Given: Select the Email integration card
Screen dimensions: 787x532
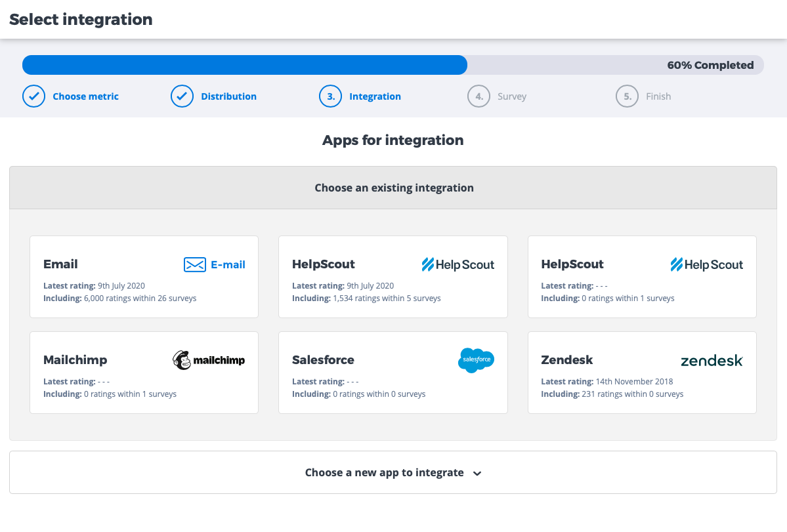Looking at the screenshot, I should click(x=144, y=277).
